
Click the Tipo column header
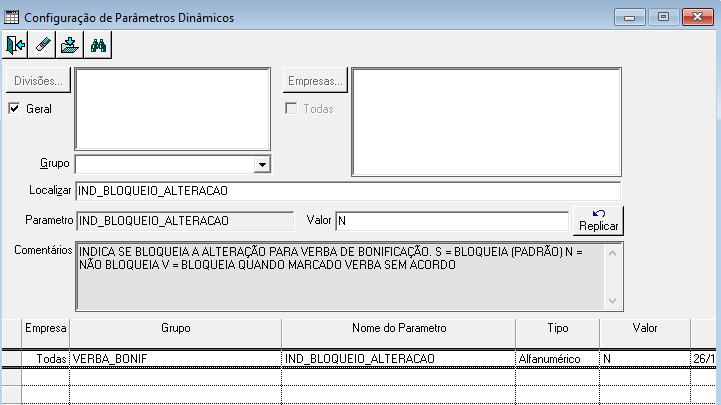click(x=558, y=333)
